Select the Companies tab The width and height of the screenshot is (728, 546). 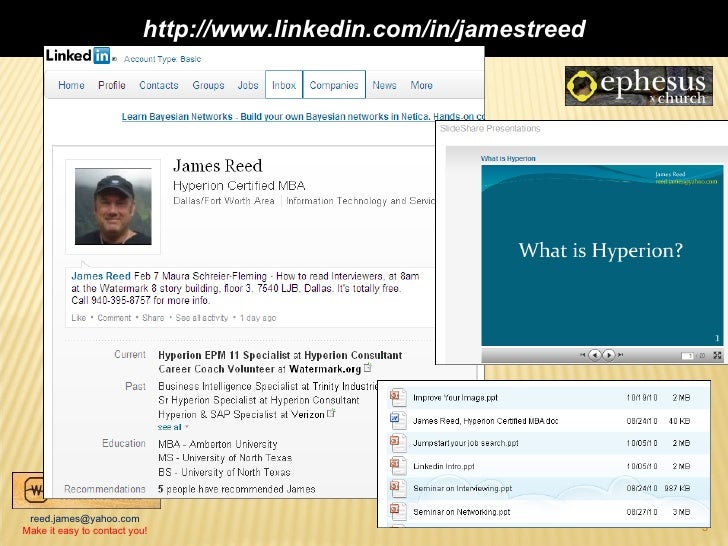(x=334, y=85)
